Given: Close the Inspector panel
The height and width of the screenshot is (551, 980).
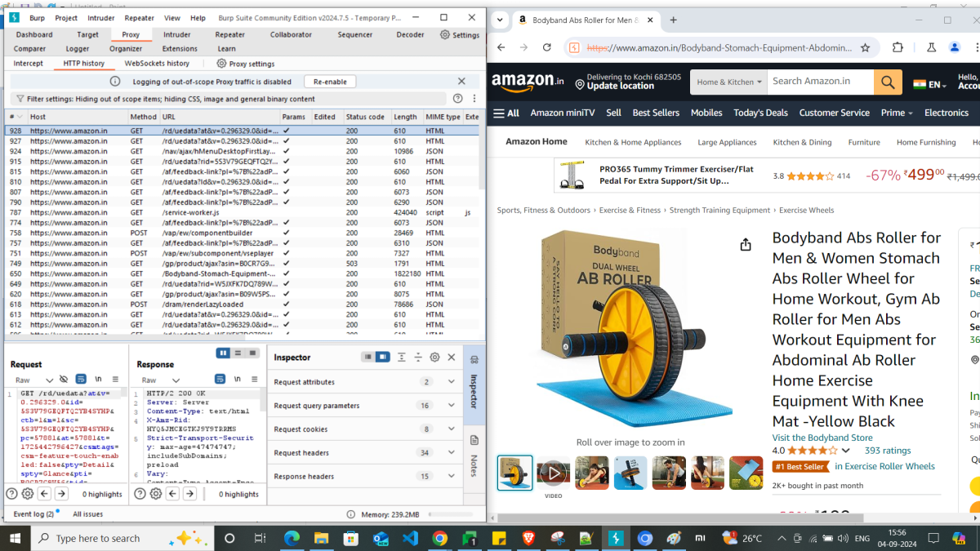Looking at the screenshot, I should coord(452,358).
